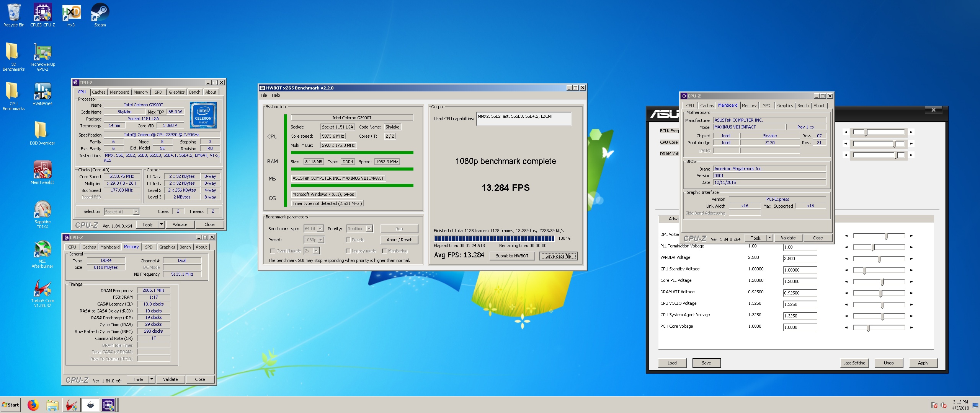980x413 pixels.
Task: Click the Intel Celeron logo in CPU-Z
Action: (x=203, y=115)
